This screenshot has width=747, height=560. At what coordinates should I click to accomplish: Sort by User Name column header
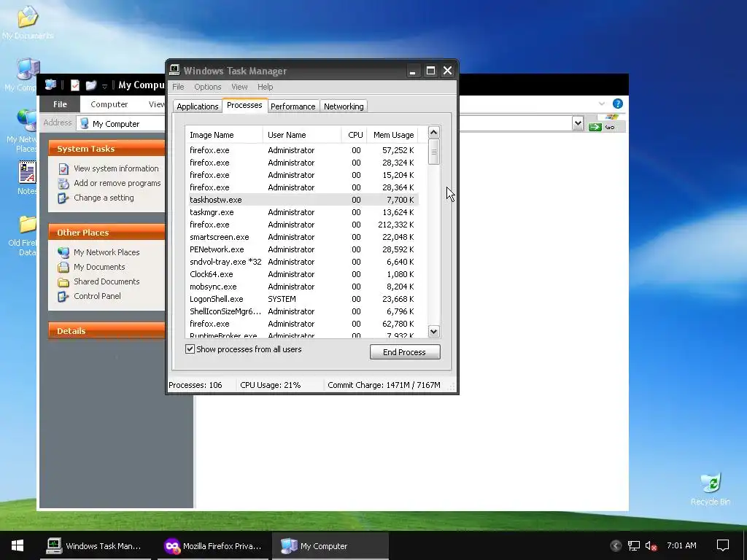pyautogui.click(x=301, y=135)
